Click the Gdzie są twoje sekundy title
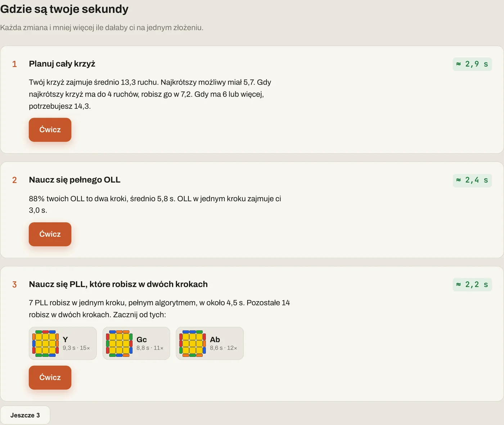The width and height of the screenshot is (504, 425). pos(64,9)
